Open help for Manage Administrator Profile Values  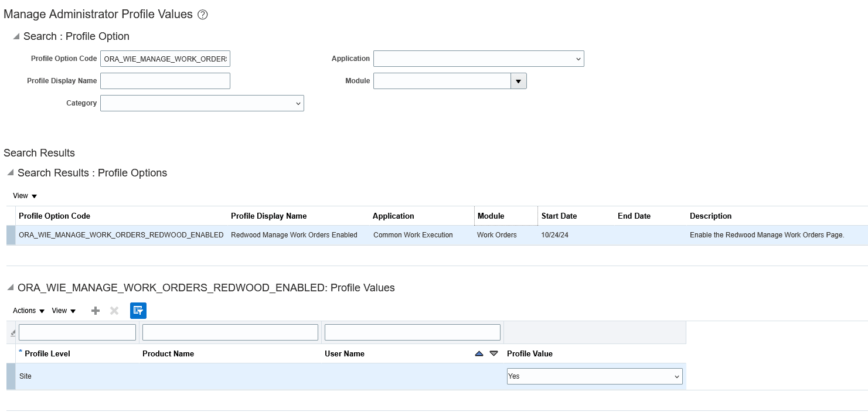pyautogui.click(x=202, y=14)
